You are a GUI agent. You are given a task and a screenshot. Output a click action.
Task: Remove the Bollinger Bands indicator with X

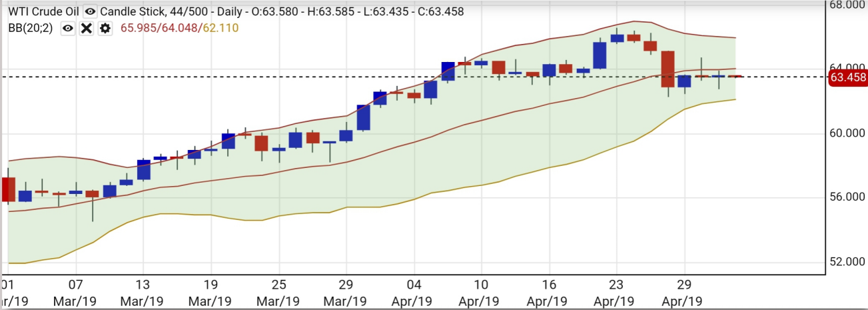[86, 28]
